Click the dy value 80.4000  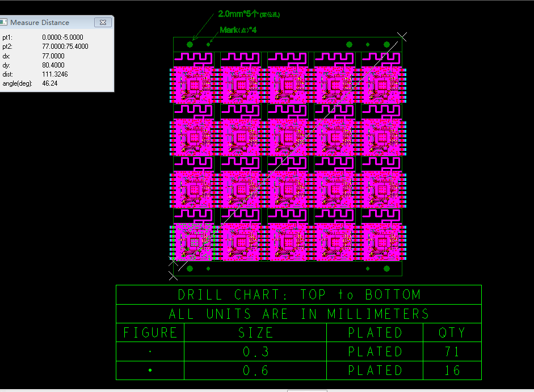53,65
